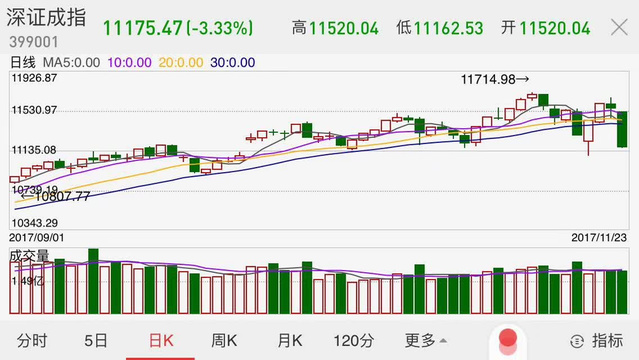Click the yellow 20:0.00 MA label
The width and height of the screenshot is (639, 360).
coord(181,62)
